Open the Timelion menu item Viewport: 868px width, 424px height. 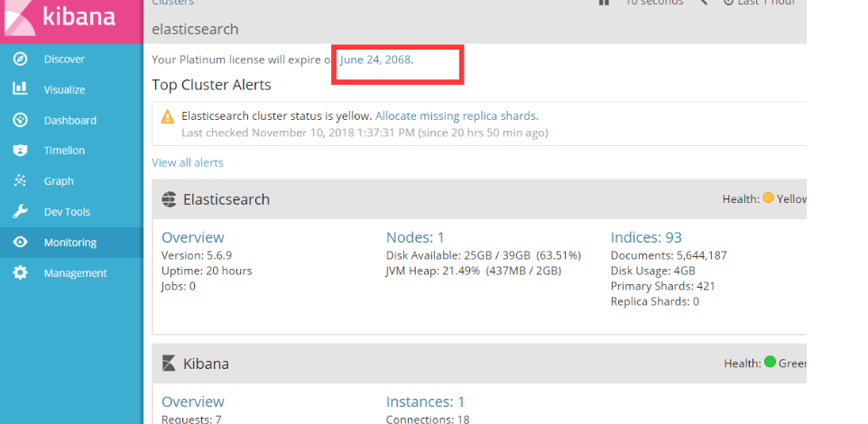point(71,151)
